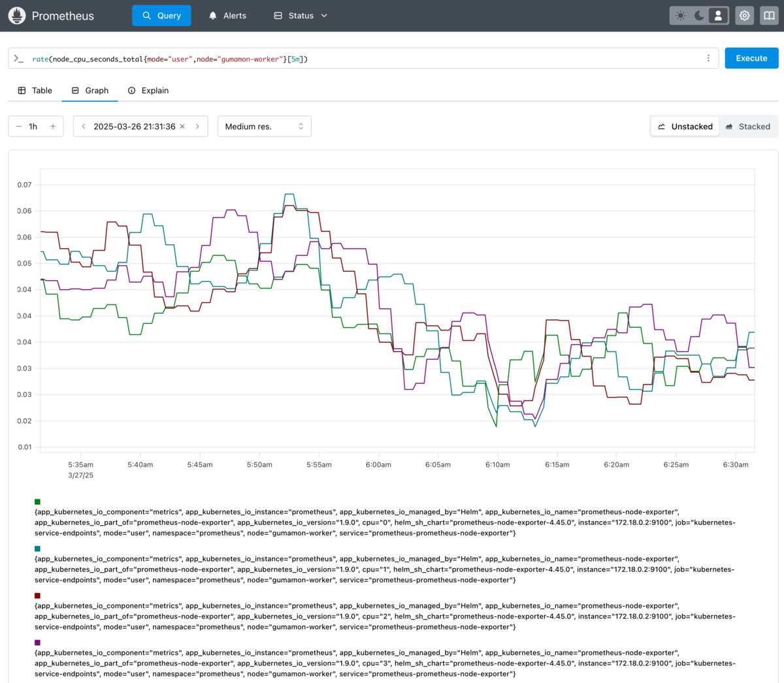The height and width of the screenshot is (683, 784).
Task: Open the Alerts page
Action: pyautogui.click(x=227, y=16)
